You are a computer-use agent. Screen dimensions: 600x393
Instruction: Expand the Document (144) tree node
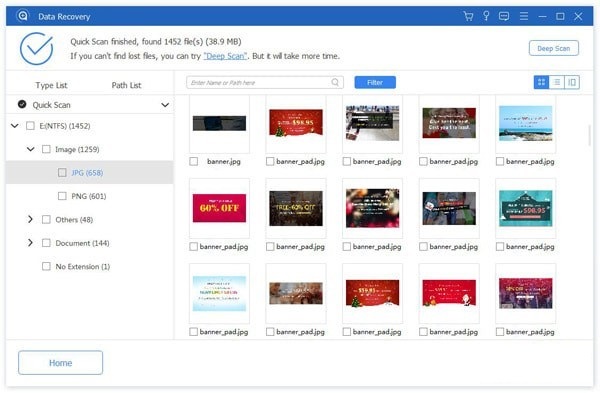(x=30, y=243)
